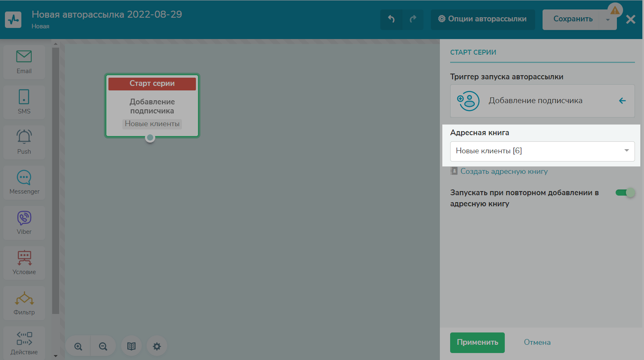Click Создать адресную книгу link
Image resolution: width=644 pixels, height=360 pixels.
pos(504,171)
